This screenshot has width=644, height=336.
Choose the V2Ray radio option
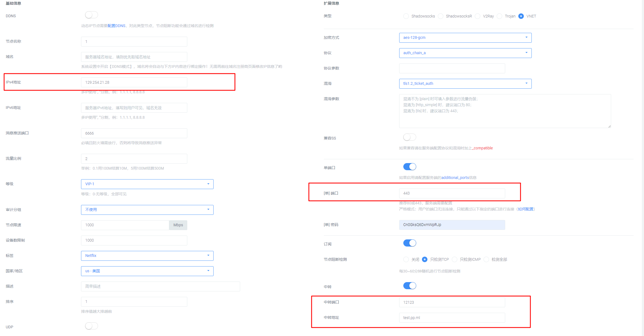pos(477,16)
